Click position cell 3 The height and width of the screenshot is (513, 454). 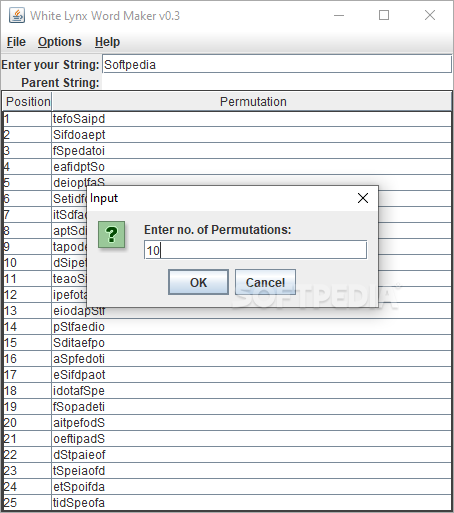(x=27, y=151)
